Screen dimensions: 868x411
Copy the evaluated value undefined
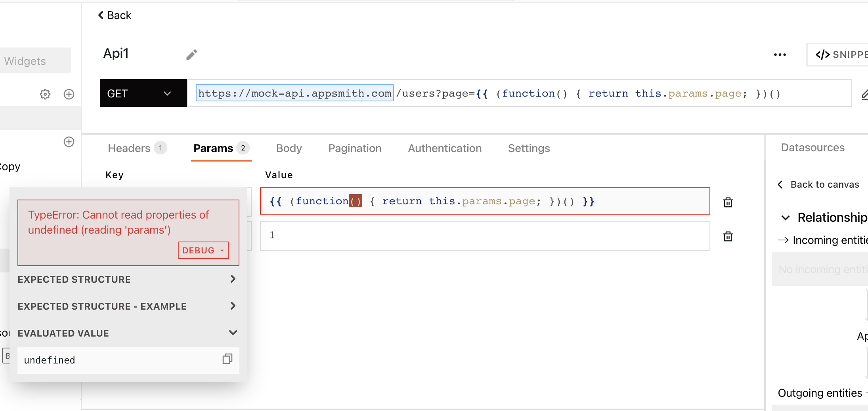pyautogui.click(x=227, y=359)
